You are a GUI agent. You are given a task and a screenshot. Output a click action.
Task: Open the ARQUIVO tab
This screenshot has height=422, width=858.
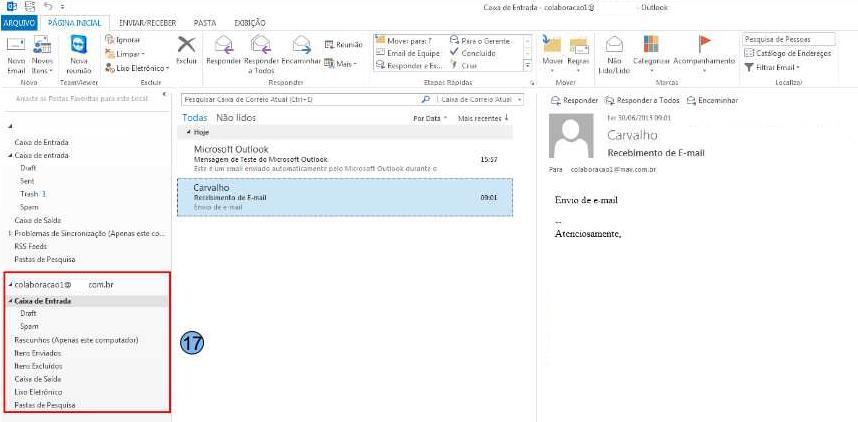pyautogui.click(x=18, y=20)
